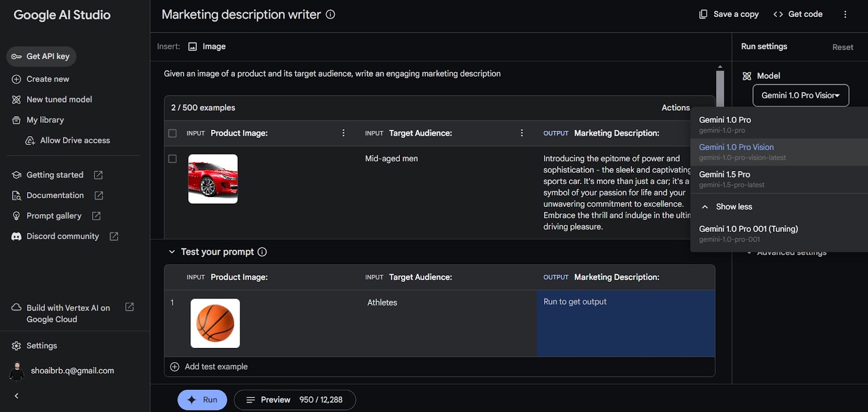Click the Model icon in Run settings
Image resolution: width=868 pixels, height=412 pixels.
click(x=747, y=76)
